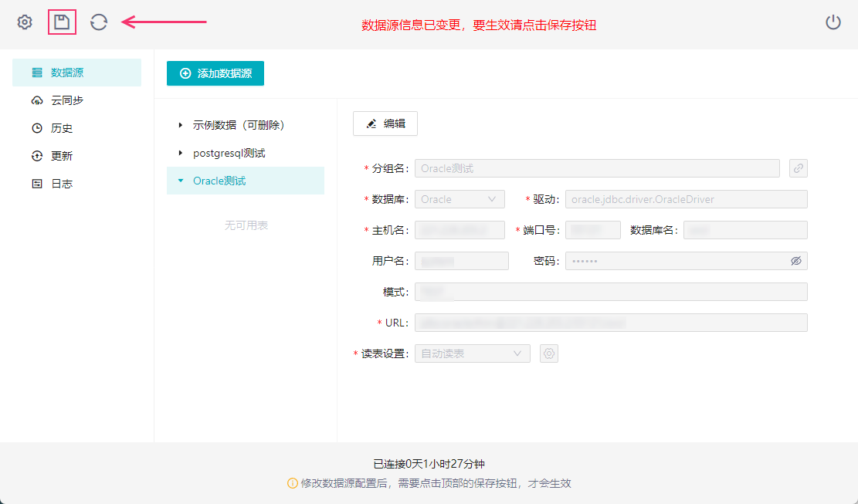Open the 更新 sidebar menu
The width and height of the screenshot is (858, 504).
pos(76,156)
